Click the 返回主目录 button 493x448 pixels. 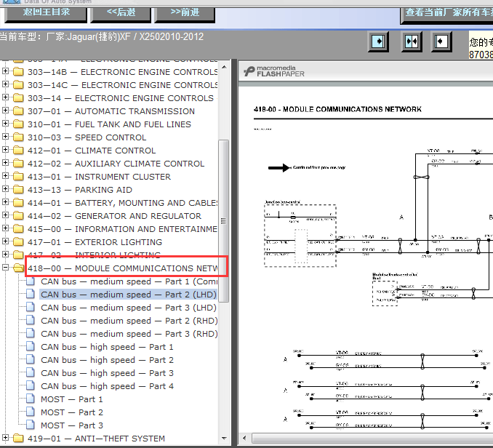tap(46, 14)
